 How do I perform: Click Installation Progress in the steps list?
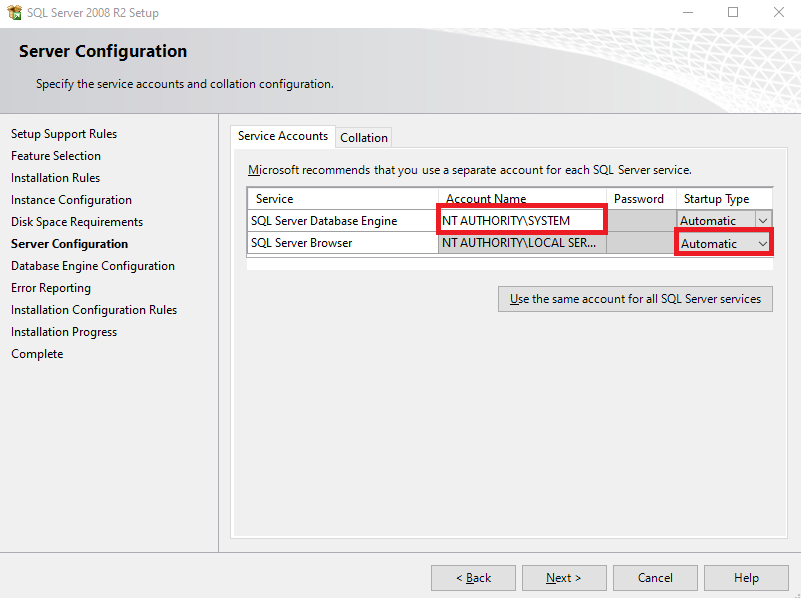click(64, 332)
